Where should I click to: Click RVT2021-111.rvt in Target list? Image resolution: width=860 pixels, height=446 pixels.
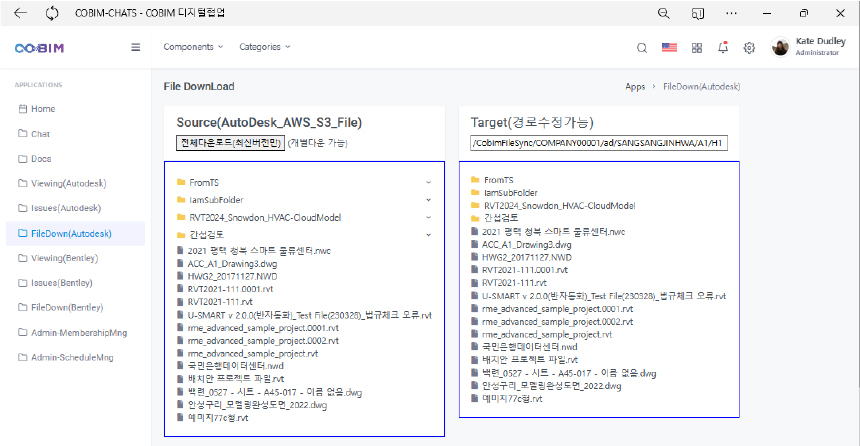coord(514,283)
